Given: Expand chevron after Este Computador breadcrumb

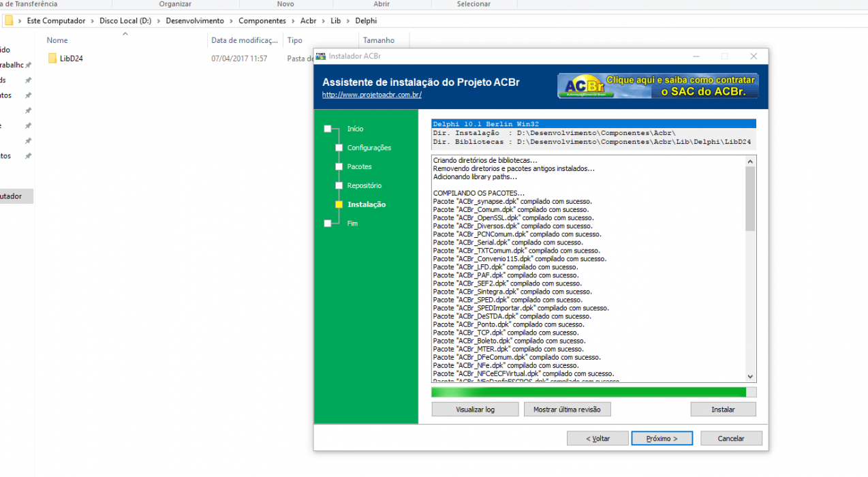Looking at the screenshot, I should [92, 20].
